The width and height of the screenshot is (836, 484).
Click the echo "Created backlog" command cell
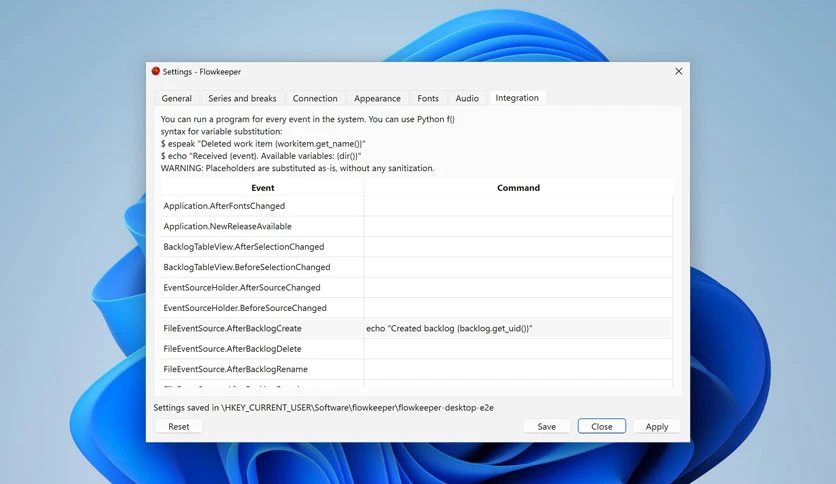[x=518, y=328]
